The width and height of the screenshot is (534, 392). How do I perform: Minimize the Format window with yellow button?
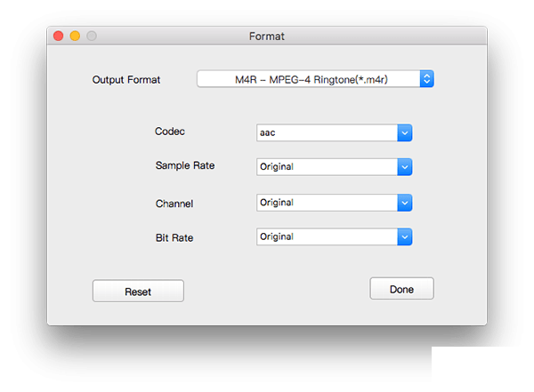click(x=75, y=36)
